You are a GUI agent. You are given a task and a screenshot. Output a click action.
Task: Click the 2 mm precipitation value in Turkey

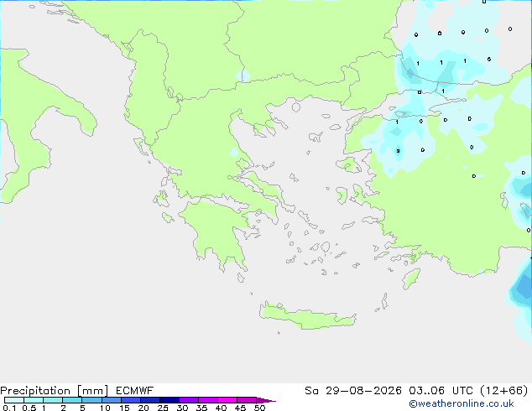click(398, 151)
